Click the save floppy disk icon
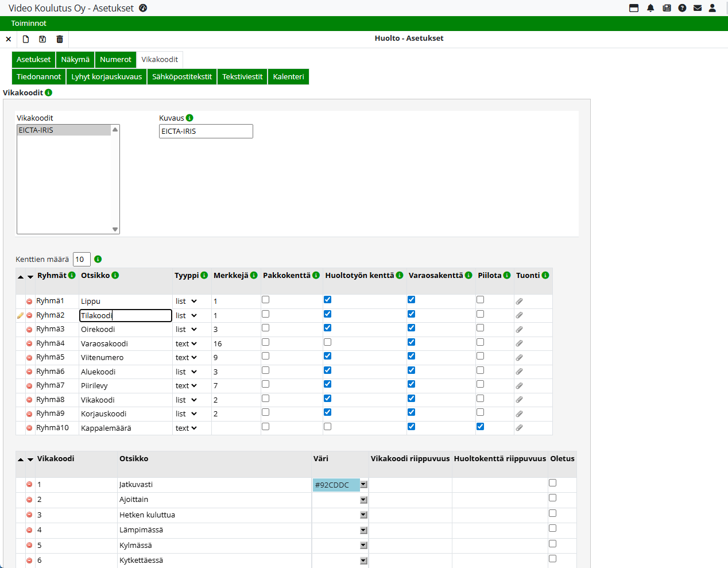Viewport: 728px width, 568px height. [42, 39]
